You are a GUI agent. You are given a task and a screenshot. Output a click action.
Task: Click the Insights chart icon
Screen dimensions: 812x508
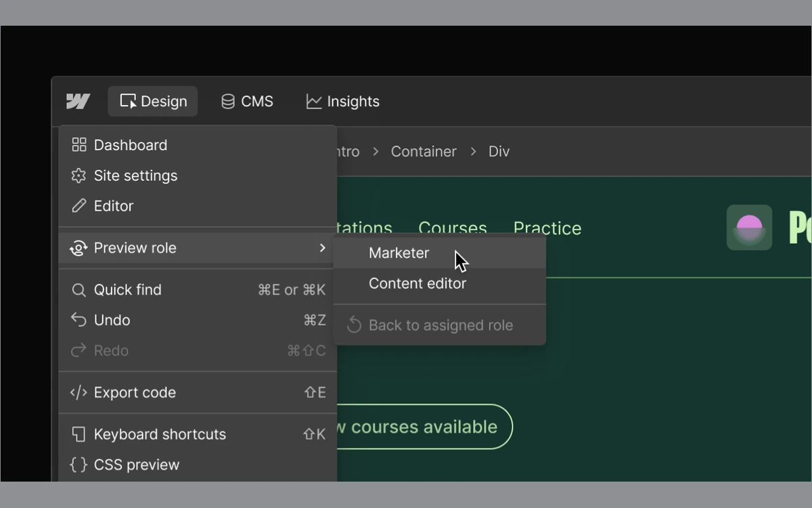click(x=314, y=102)
